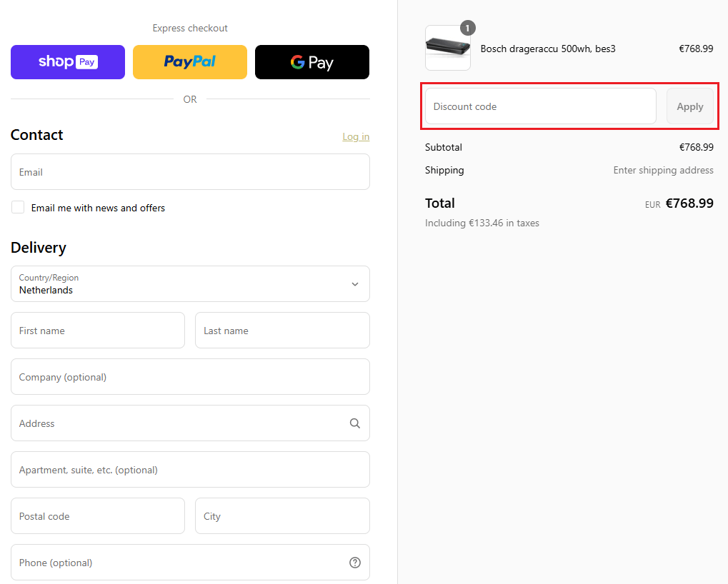Screen dimensions: 728x584
Task: Focus the Discount code field
Action: [540, 106]
